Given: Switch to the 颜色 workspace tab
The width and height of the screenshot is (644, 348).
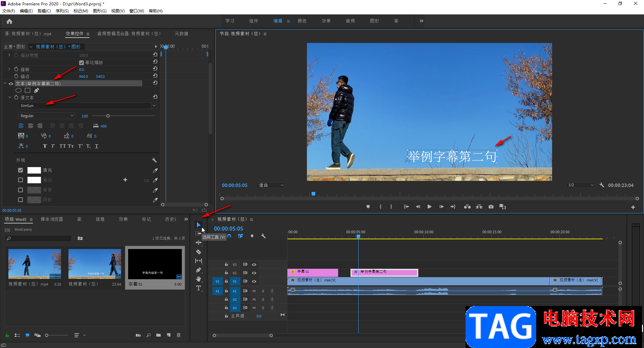Looking at the screenshot, I should click(x=302, y=21).
